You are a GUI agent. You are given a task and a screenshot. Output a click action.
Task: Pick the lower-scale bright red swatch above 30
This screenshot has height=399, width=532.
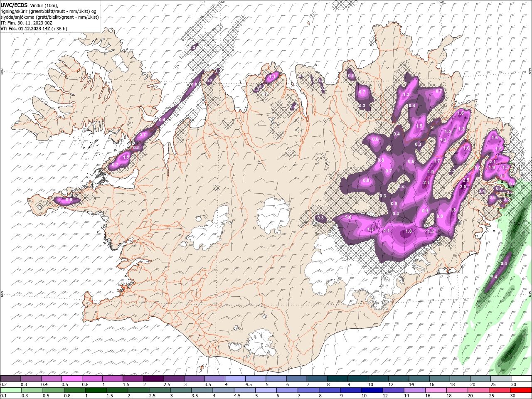tap(521, 390)
